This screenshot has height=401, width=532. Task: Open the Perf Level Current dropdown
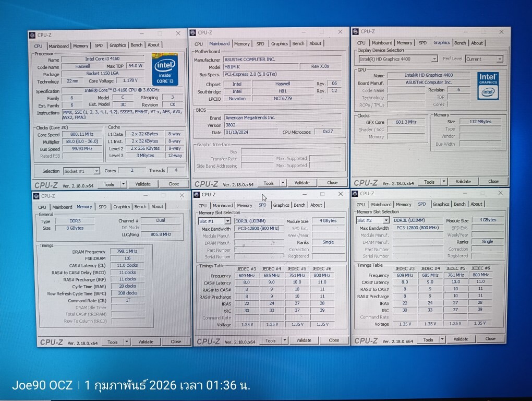[x=500, y=59]
